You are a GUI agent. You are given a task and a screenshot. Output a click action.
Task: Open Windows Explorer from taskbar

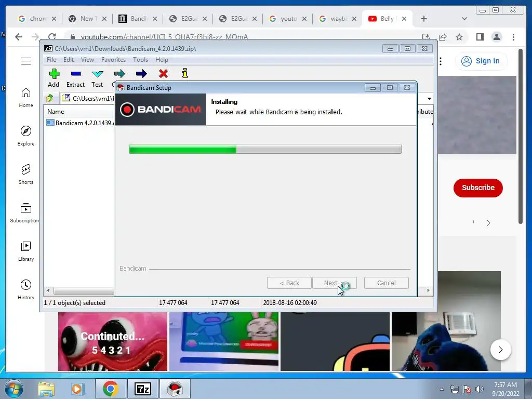46,389
